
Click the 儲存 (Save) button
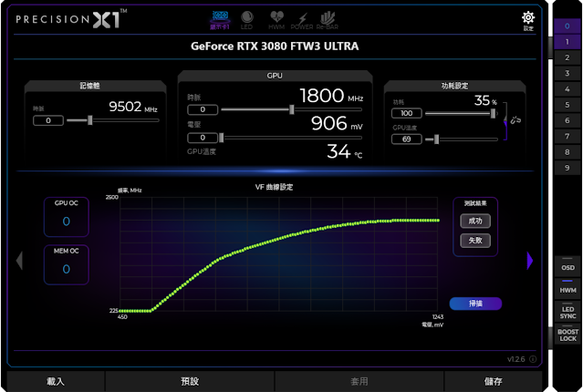(493, 381)
